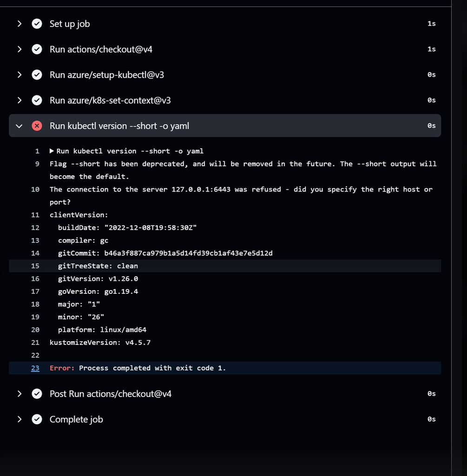Viewport: 467px width, 476px height.
Task: Click line number 10 of the log output
Action: pos(35,189)
